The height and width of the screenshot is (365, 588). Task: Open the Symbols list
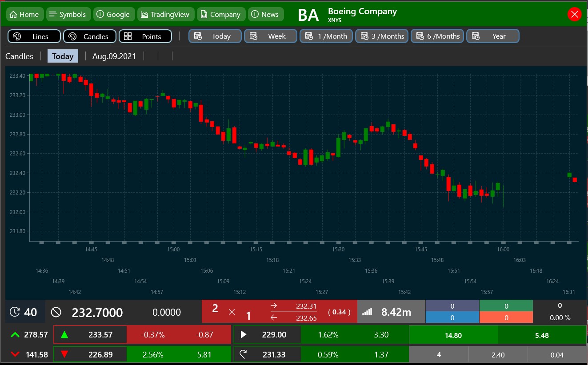click(68, 14)
